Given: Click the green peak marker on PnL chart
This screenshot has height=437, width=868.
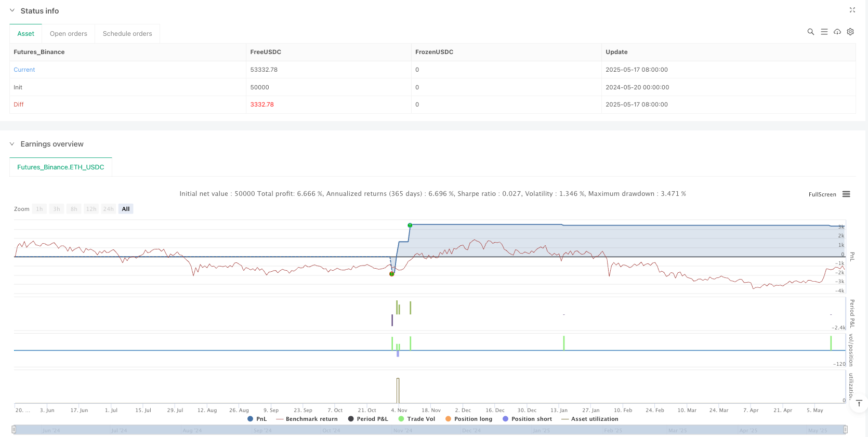Looking at the screenshot, I should pos(410,225).
